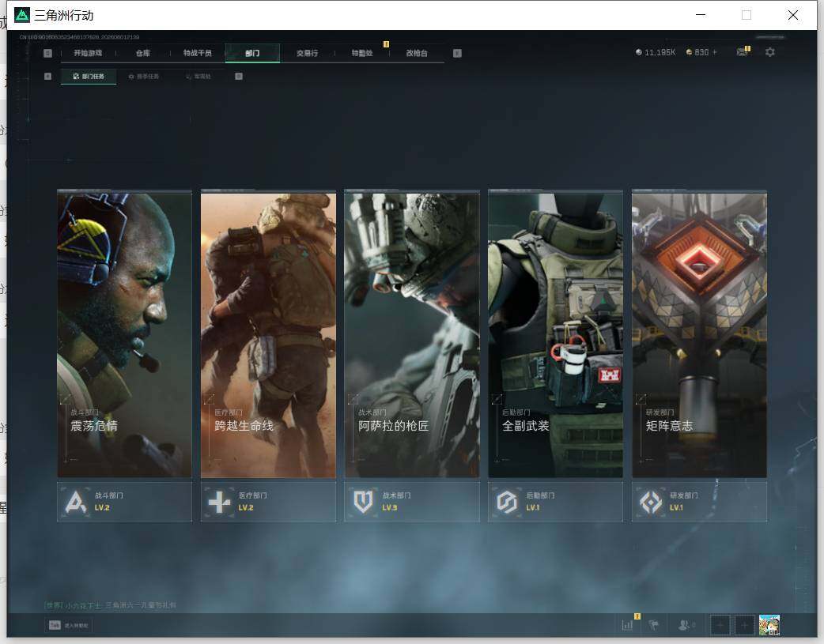Click the second empty team slot plus
This screenshot has width=824, height=644.
pyautogui.click(x=744, y=625)
